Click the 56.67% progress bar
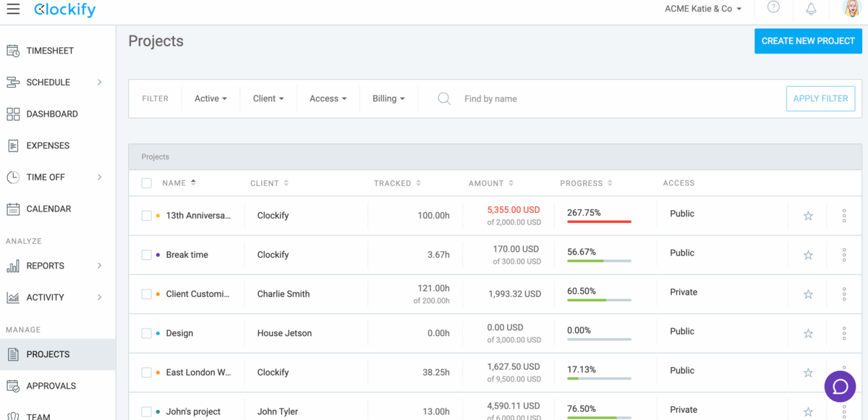Viewport: 868px width, 420px height. pos(599,261)
